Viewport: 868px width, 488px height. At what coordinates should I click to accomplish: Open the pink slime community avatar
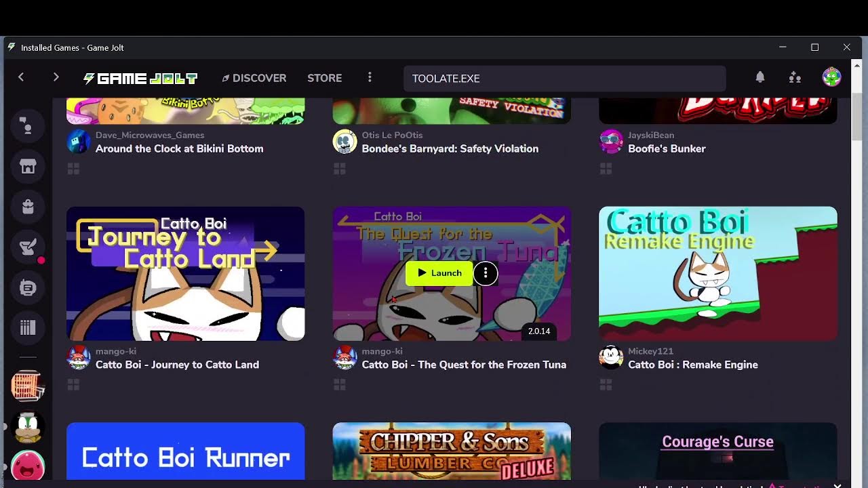[x=28, y=468]
